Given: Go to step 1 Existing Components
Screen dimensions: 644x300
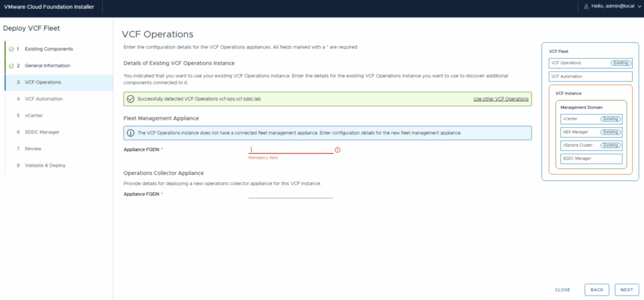Looking at the screenshot, I should coord(49,49).
